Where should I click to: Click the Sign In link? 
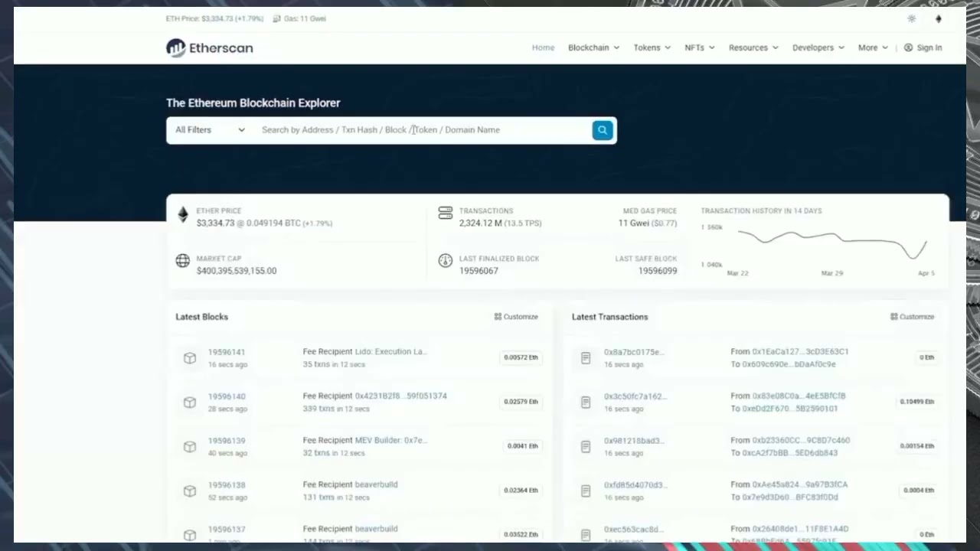tap(929, 47)
